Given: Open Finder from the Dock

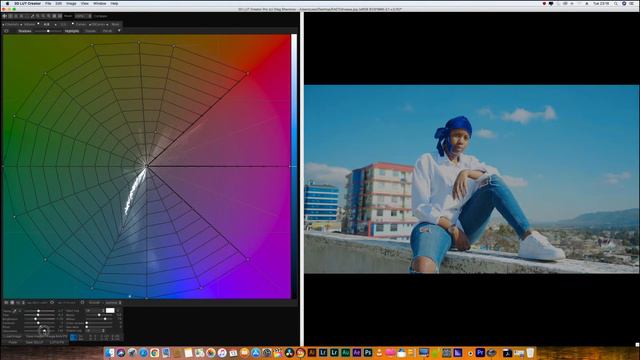Looking at the screenshot, I should click(x=109, y=353).
